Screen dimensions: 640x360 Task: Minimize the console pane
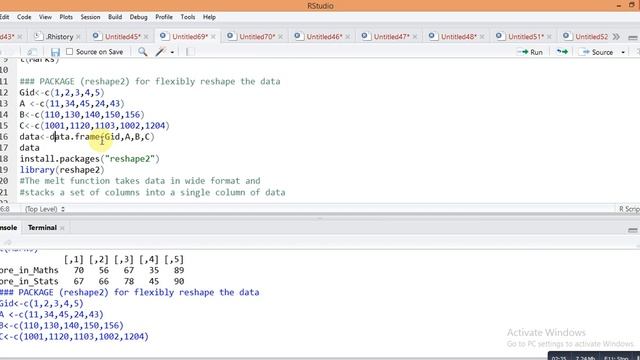[x=633, y=230]
